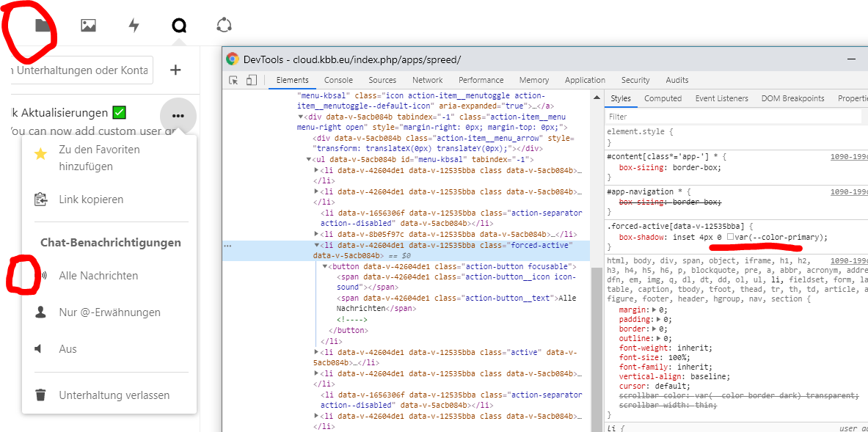Collapse the div action-item__menu node
868x432 pixels.
(301, 117)
